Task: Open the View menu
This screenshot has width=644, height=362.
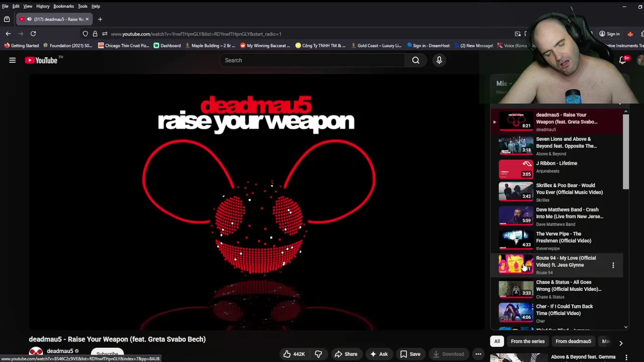Action: 28,6
